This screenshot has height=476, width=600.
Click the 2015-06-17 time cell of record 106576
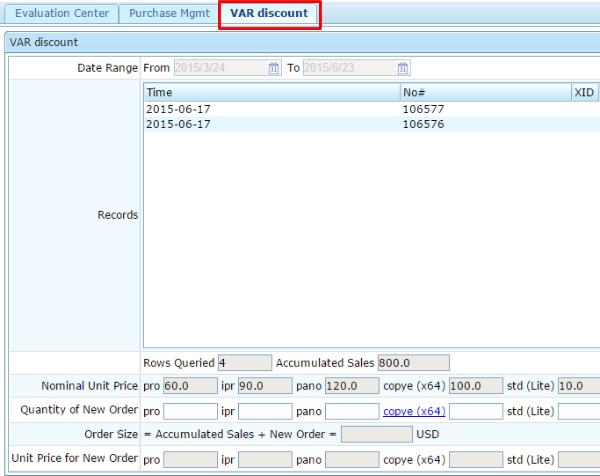pos(178,124)
